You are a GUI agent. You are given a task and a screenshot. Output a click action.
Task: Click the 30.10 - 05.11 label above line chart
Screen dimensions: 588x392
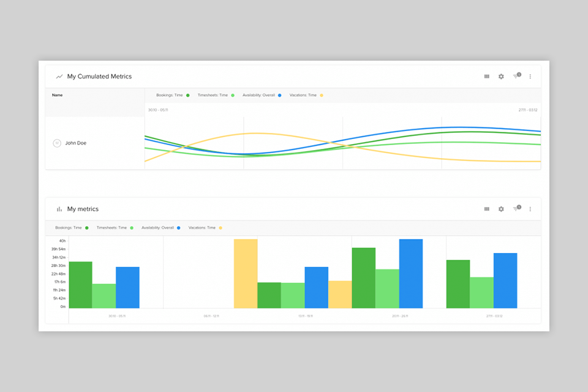[x=158, y=110]
